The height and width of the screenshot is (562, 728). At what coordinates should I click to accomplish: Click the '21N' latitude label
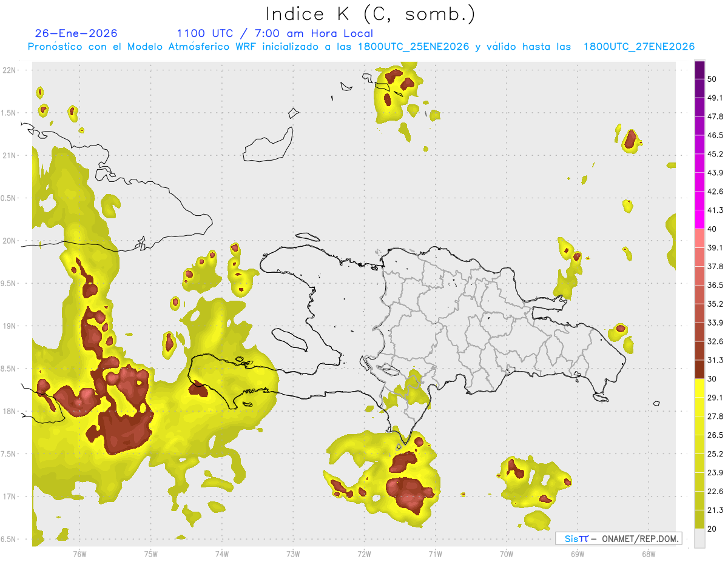coord(9,155)
